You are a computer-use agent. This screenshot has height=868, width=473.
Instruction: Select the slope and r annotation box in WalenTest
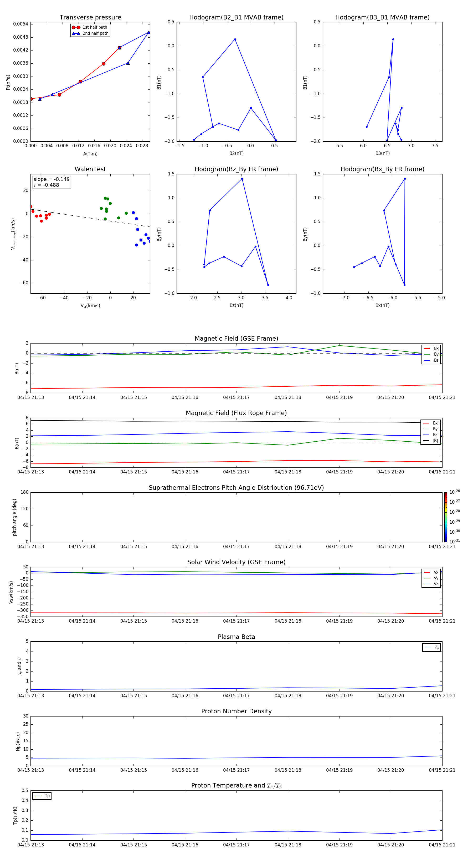pyautogui.click(x=52, y=182)
